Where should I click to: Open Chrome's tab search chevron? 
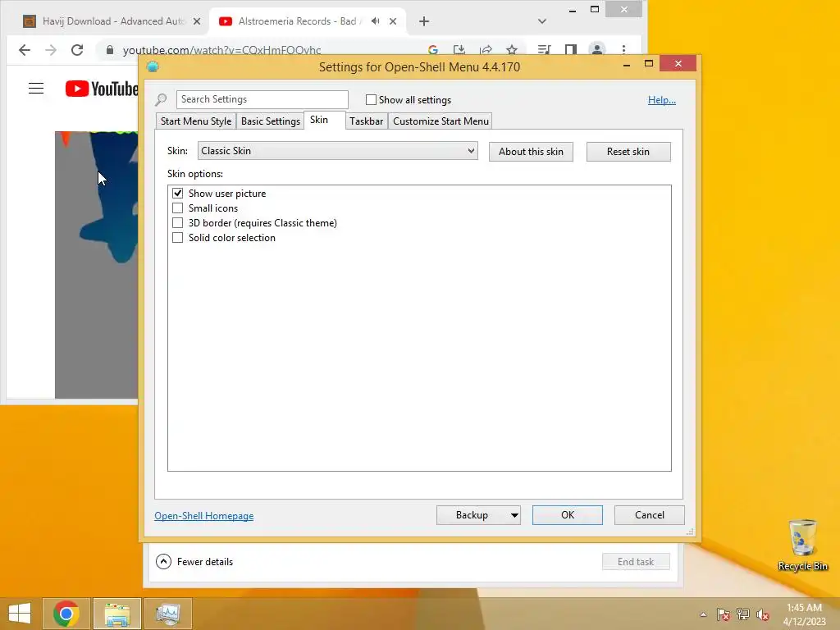point(541,21)
